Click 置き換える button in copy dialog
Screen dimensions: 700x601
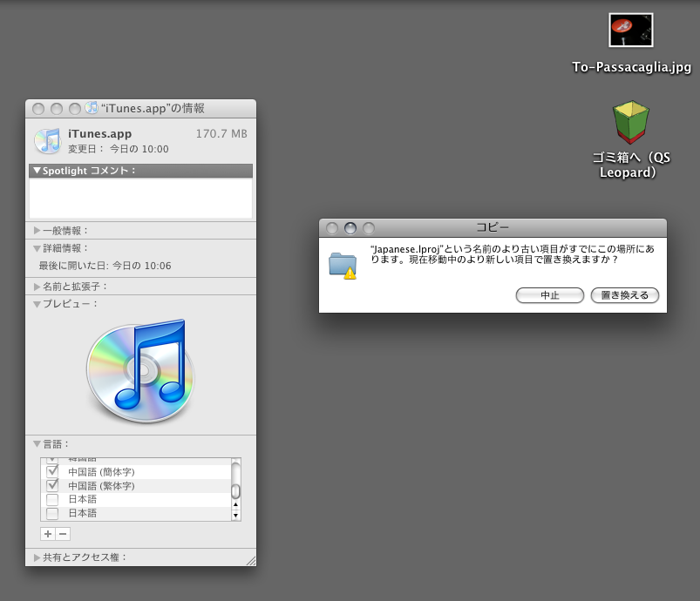(x=624, y=295)
